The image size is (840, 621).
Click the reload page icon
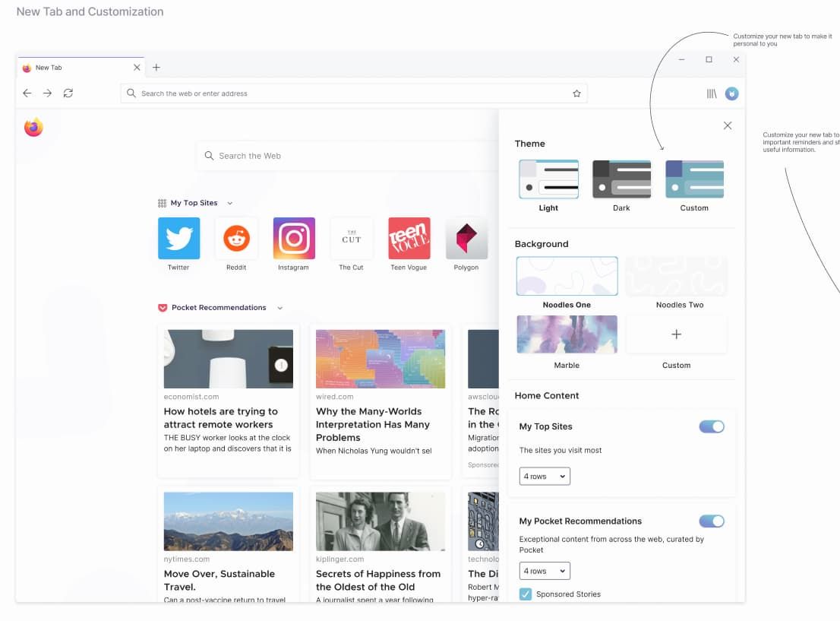[68, 93]
